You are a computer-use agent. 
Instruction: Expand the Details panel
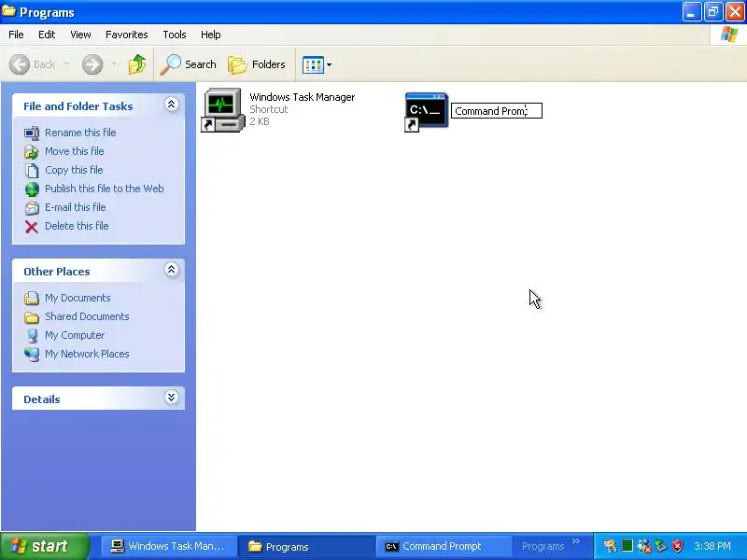pyautogui.click(x=172, y=398)
